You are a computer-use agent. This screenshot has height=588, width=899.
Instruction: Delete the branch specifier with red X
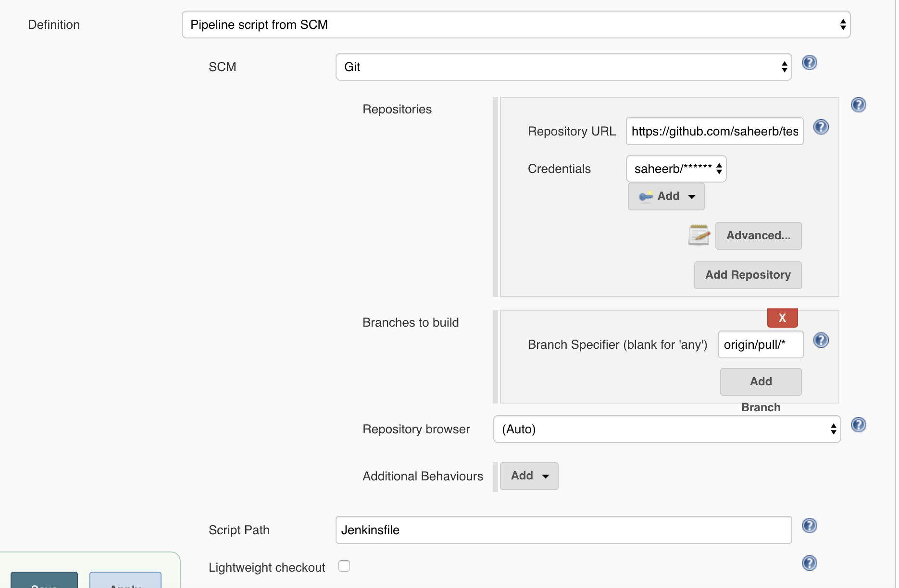(782, 318)
